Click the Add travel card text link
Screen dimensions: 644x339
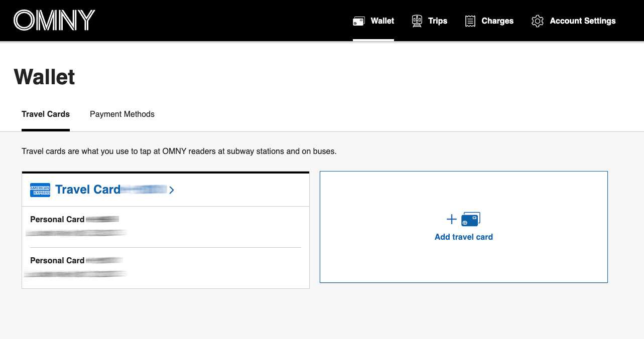464,237
